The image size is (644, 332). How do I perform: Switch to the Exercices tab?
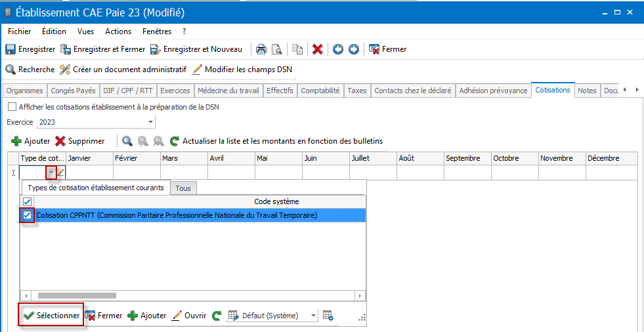(x=175, y=91)
